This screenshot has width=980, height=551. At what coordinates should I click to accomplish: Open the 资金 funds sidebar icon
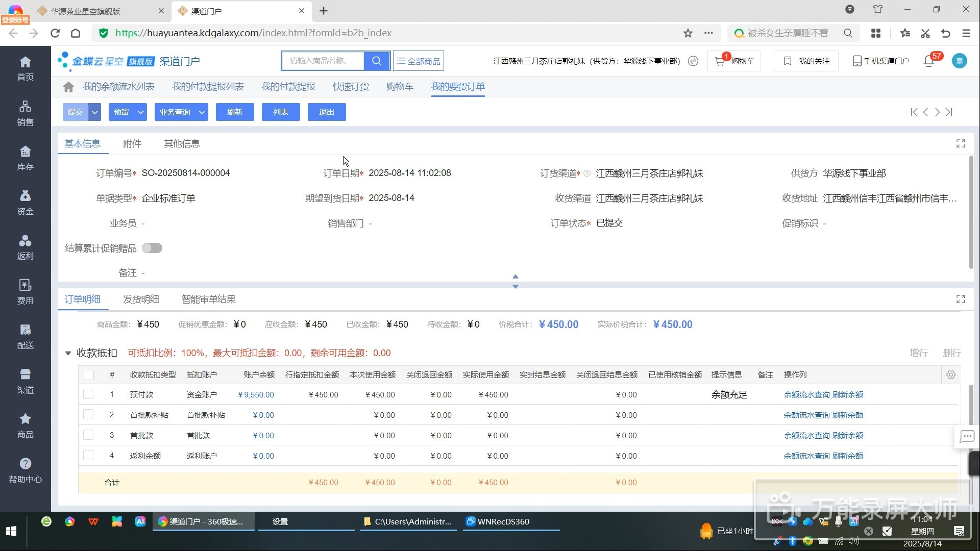coord(25,203)
